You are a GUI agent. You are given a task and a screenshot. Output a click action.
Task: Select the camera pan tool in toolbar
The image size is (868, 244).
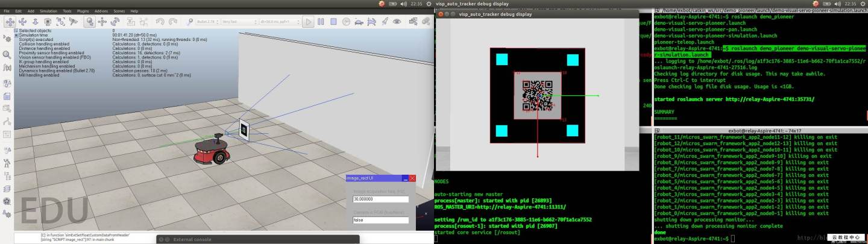coord(10,22)
